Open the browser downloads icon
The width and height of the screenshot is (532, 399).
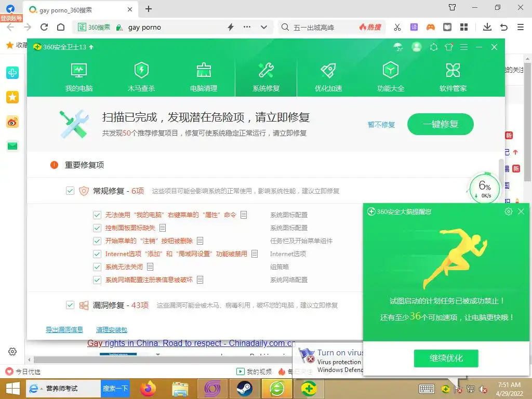[x=487, y=27]
